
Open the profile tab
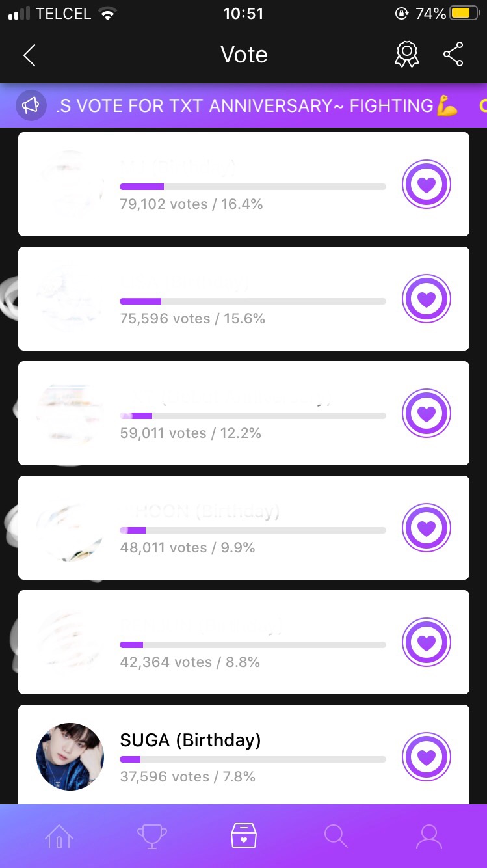(x=428, y=836)
